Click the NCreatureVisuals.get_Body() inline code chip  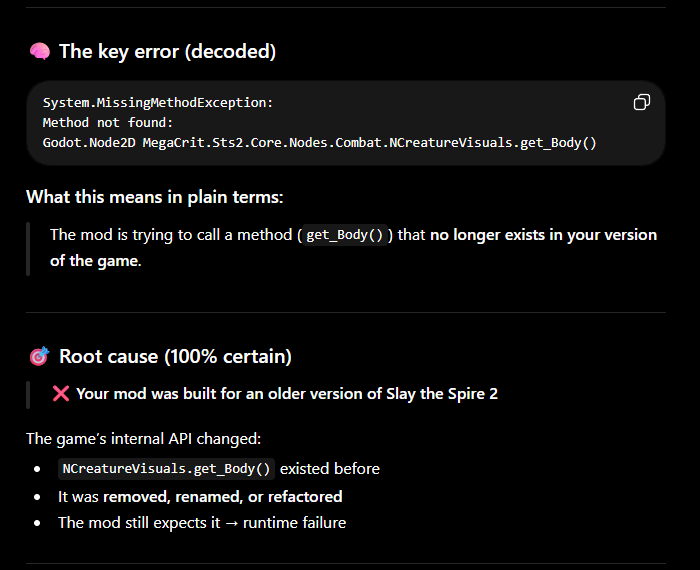tap(166, 469)
